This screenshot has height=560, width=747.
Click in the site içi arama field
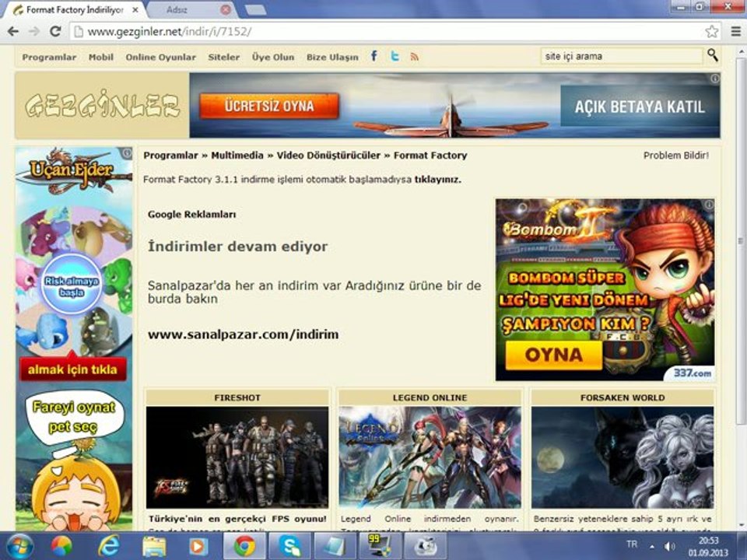(x=621, y=56)
